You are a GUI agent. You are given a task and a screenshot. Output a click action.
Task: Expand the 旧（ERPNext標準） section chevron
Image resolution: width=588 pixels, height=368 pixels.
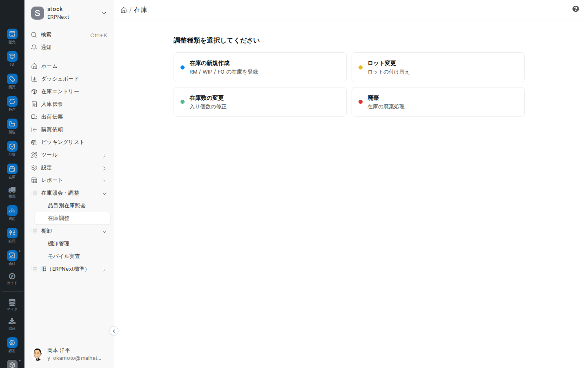click(105, 270)
